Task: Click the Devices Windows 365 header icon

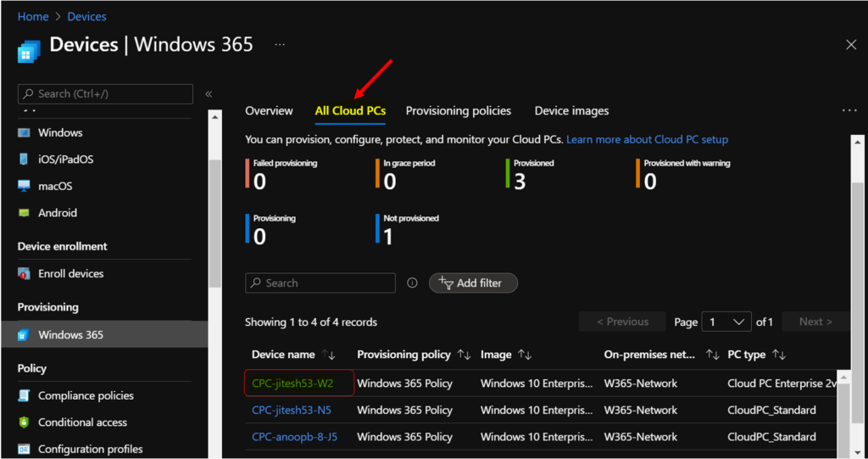Action: (x=29, y=50)
